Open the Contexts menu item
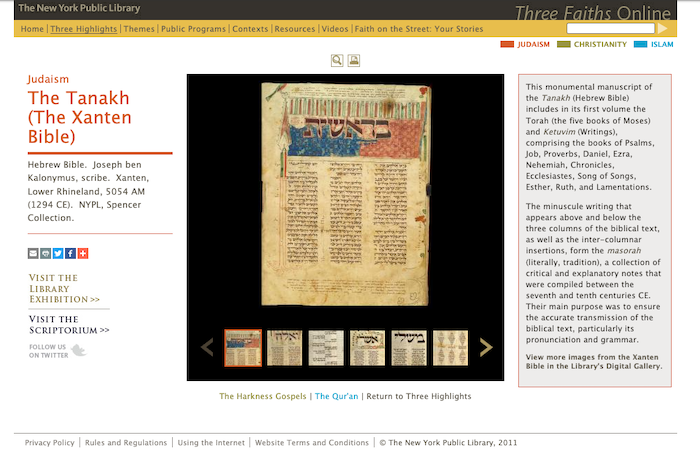Image resolution: width=700 pixels, height=464 pixels. click(x=250, y=29)
